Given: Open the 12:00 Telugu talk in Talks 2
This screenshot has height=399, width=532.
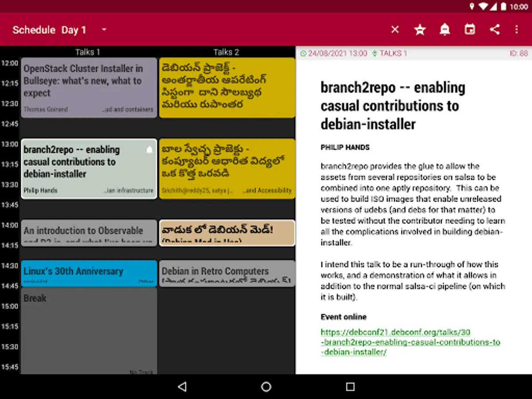Looking at the screenshot, I should (227, 88).
